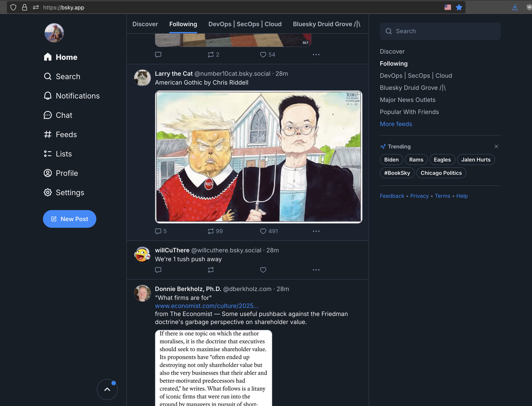532x406 pixels.
Task: Switch to Bluesky Druid Grove tab
Action: click(327, 24)
